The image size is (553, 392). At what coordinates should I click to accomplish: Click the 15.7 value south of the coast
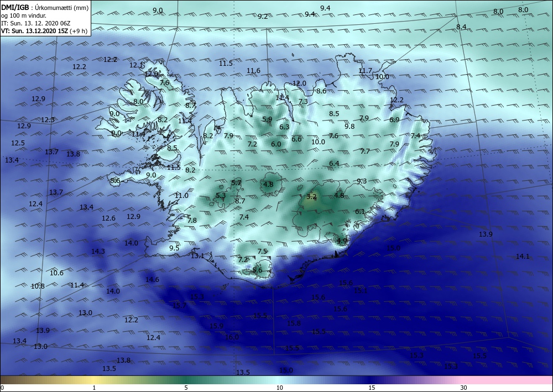[179, 305]
